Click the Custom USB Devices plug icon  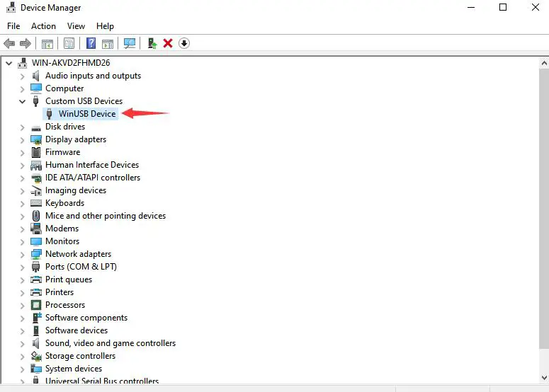coord(35,101)
